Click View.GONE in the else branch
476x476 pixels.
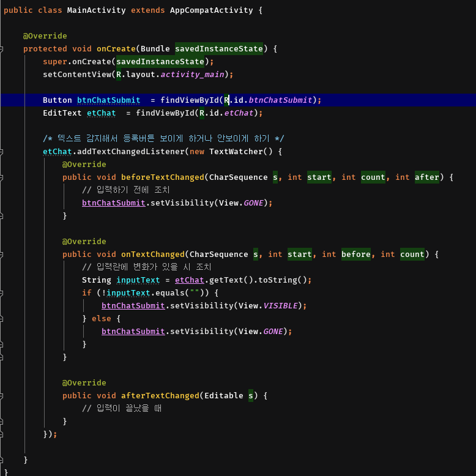click(x=261, y=331)
